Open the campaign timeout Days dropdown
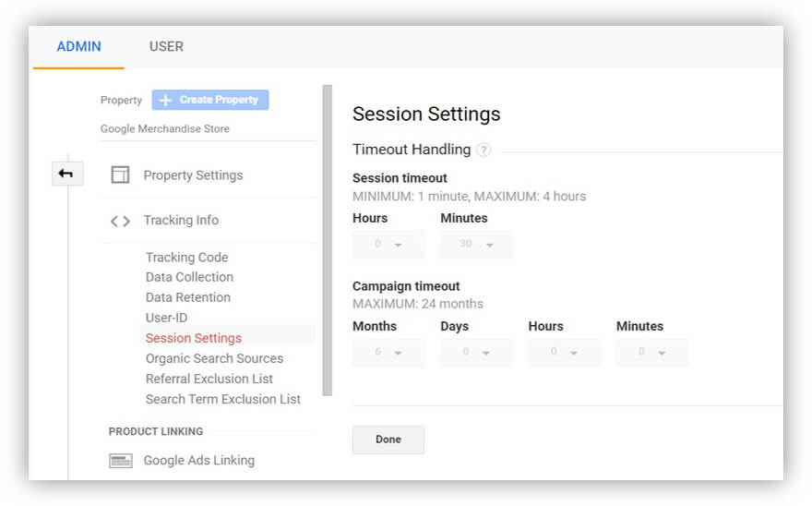Image resolution: width=812 pixels, height=506 pixels. 476,353
